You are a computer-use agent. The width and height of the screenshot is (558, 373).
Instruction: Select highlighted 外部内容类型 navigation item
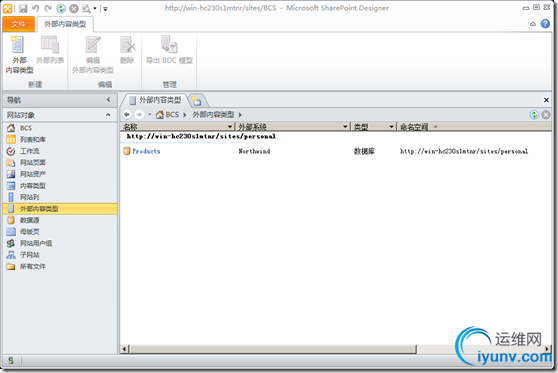point(60,209)
